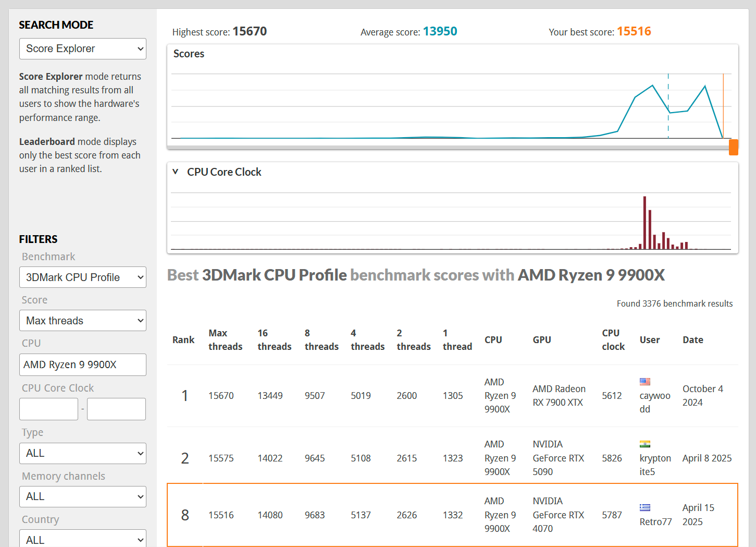Click the CPU Core Clock maximum field
This screenshot has height=547, width=756.
(116, 409)
